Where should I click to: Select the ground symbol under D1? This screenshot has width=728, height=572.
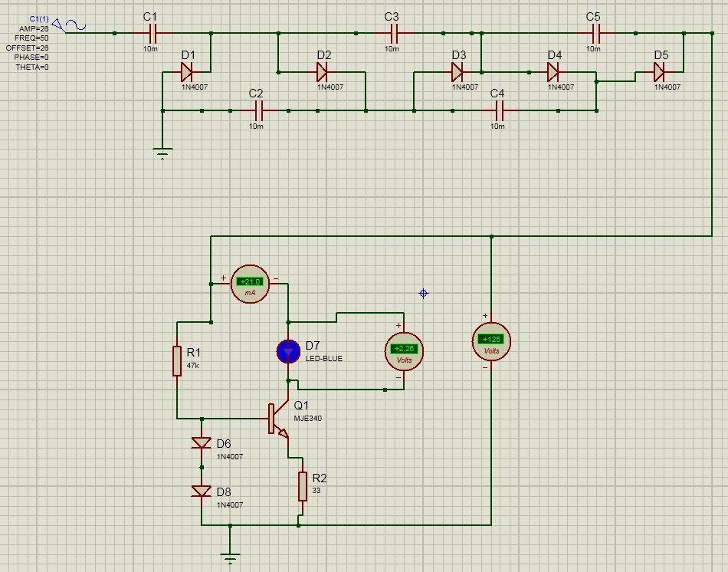(162, 153)
